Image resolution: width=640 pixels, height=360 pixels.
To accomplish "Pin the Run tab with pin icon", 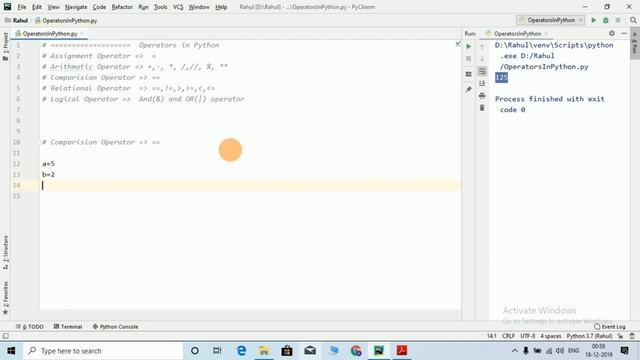I will click(x=469, y=89).
